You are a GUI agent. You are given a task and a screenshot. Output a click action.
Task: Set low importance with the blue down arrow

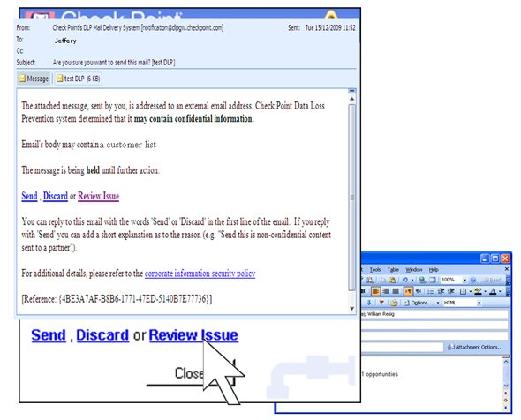tap(369, 303)
